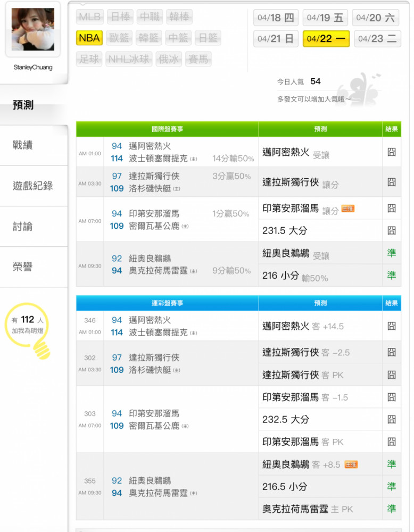The height and width of the screenshot is (532, 414).
Task: Click the StanleyChuang username link
Action: coord(33,67)
